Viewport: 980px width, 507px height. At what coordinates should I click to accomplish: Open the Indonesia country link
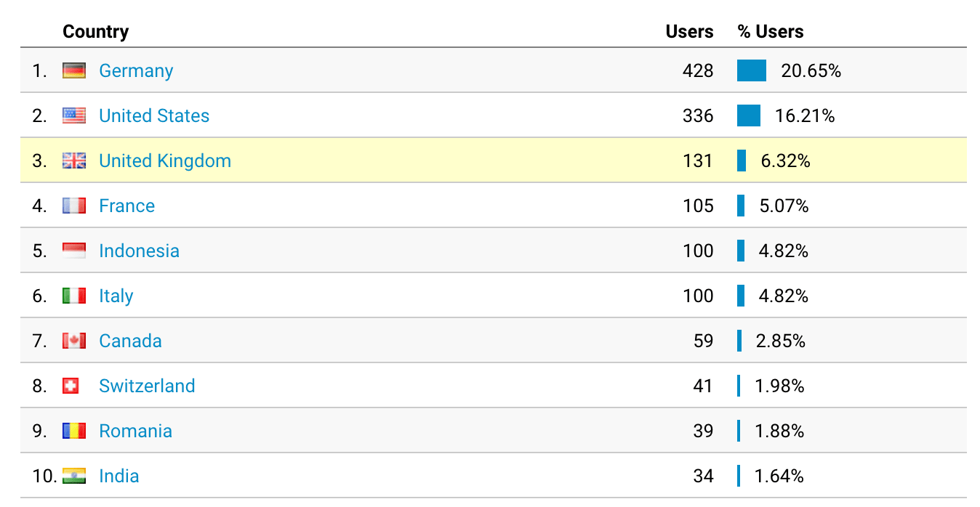click(x=139, y=251)
